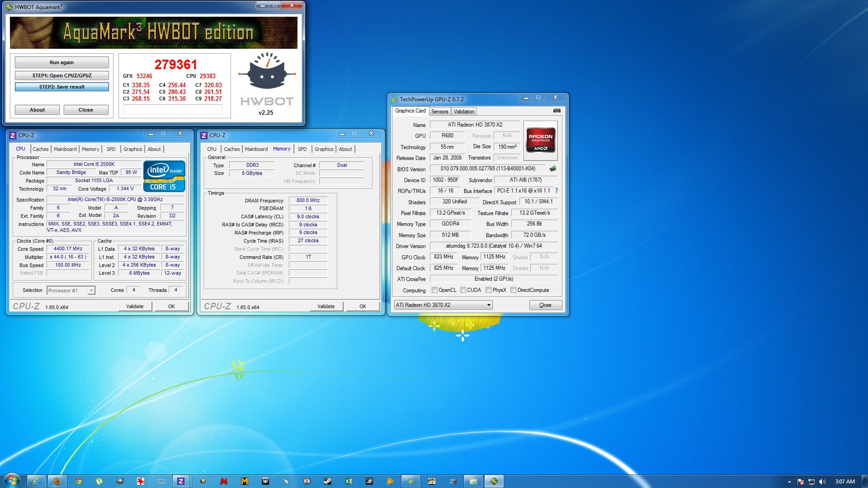Click OK in left CPU-Z window
Screen dimensions: 868x488
tap(172, 306)
